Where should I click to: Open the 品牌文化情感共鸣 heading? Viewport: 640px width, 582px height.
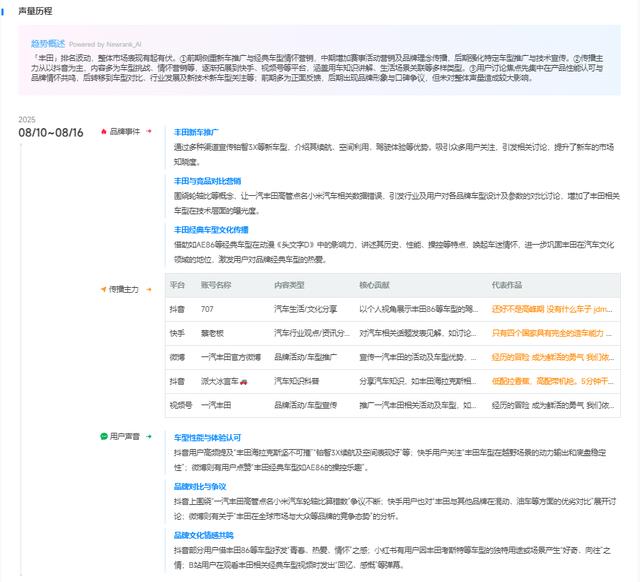(x=207, y=535)
